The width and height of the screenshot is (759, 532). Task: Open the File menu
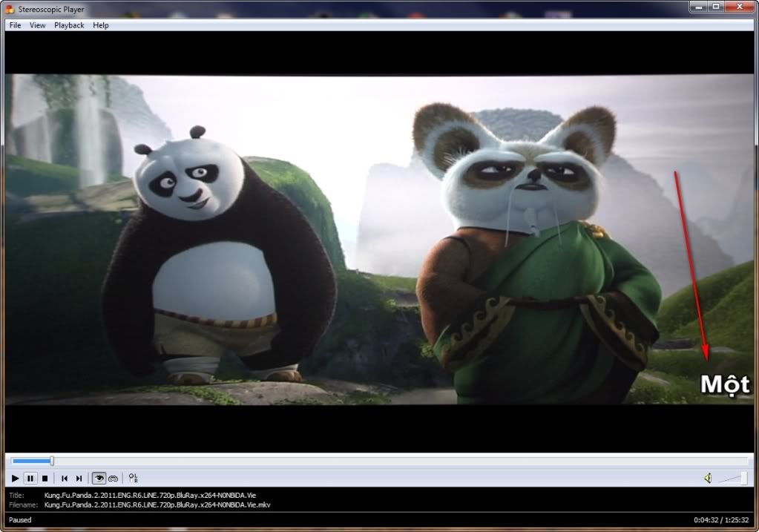click(15, 25)
